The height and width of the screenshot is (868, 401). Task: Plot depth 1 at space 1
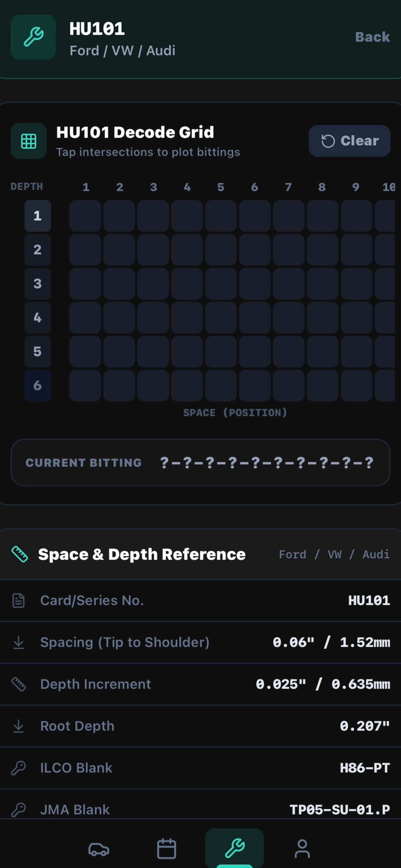pos(85,216)
